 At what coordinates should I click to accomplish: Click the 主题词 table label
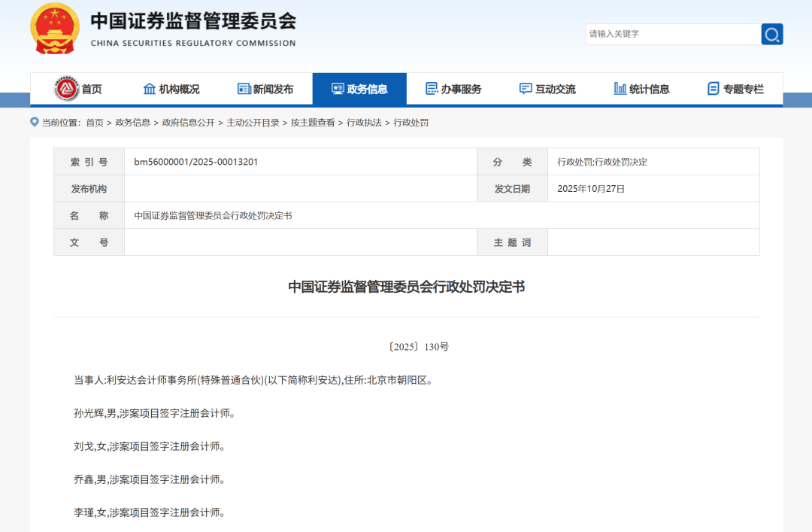click(512, 242)
